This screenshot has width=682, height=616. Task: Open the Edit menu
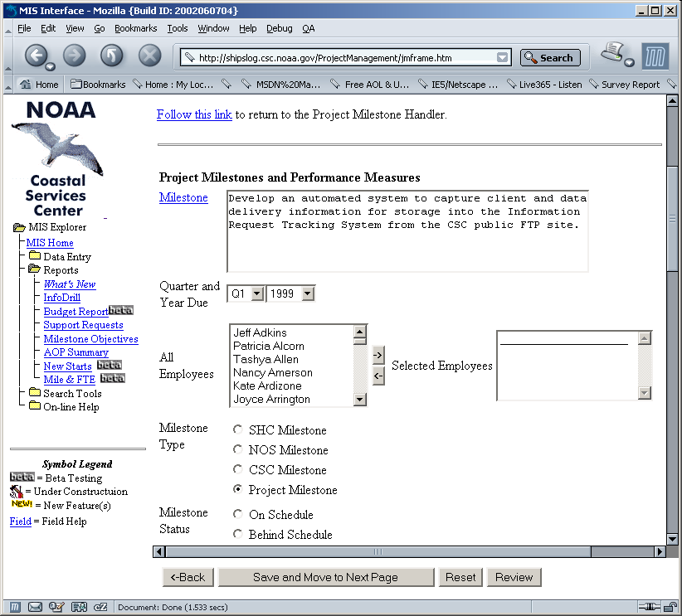click(48, 28)
